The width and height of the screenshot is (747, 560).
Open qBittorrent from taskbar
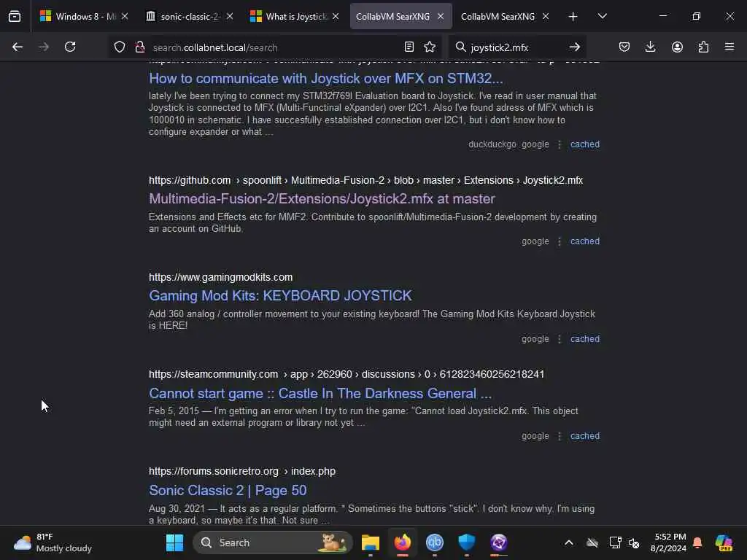[435, 542]
